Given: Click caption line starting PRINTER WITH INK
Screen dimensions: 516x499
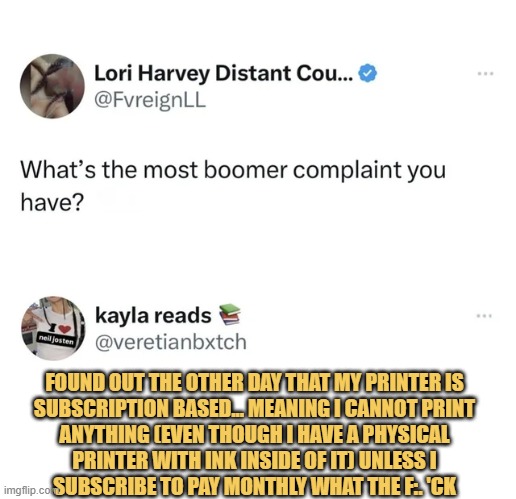Looking at the screenshot, I should coord(254,460).
